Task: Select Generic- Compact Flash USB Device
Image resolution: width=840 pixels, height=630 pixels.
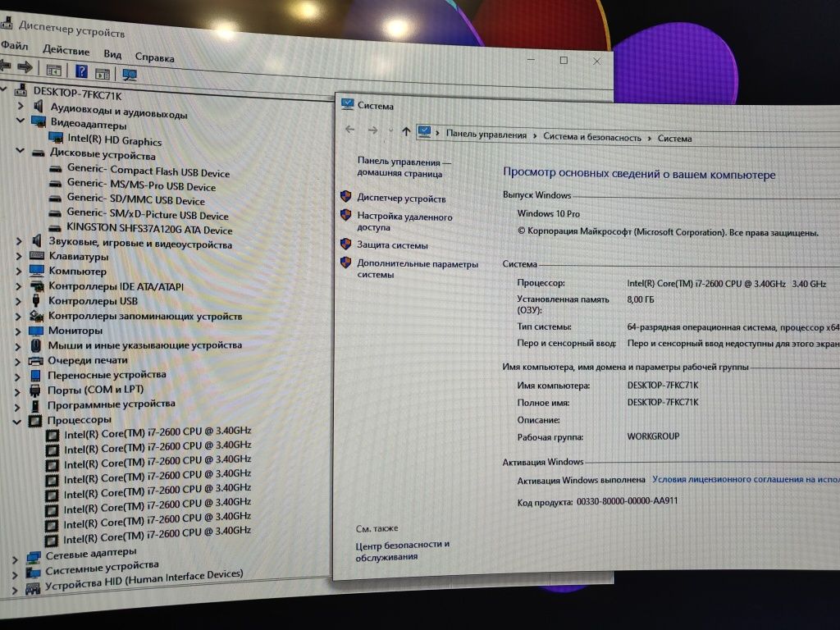Action: click(148, 171)
